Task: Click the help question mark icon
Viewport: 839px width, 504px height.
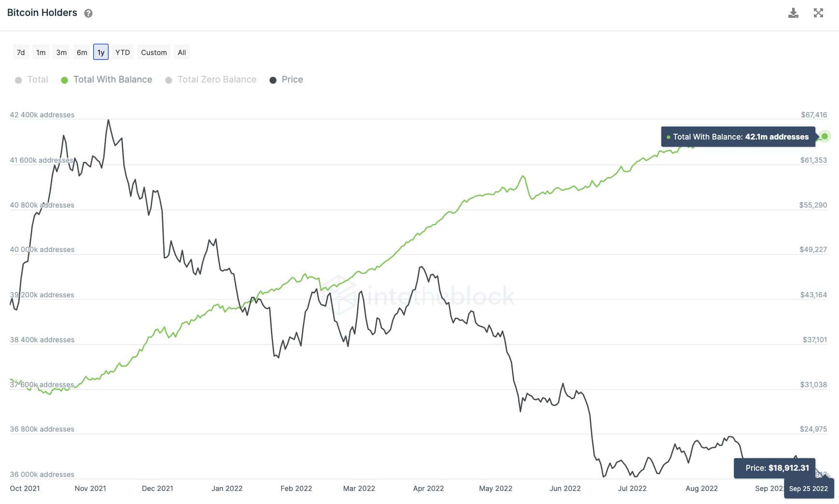Action: click(88, 14)
